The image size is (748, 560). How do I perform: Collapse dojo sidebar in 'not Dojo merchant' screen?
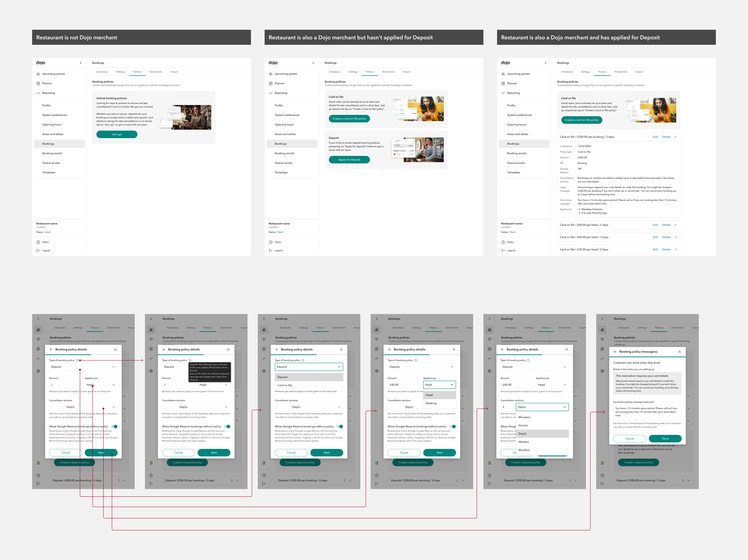click(81, 63)
